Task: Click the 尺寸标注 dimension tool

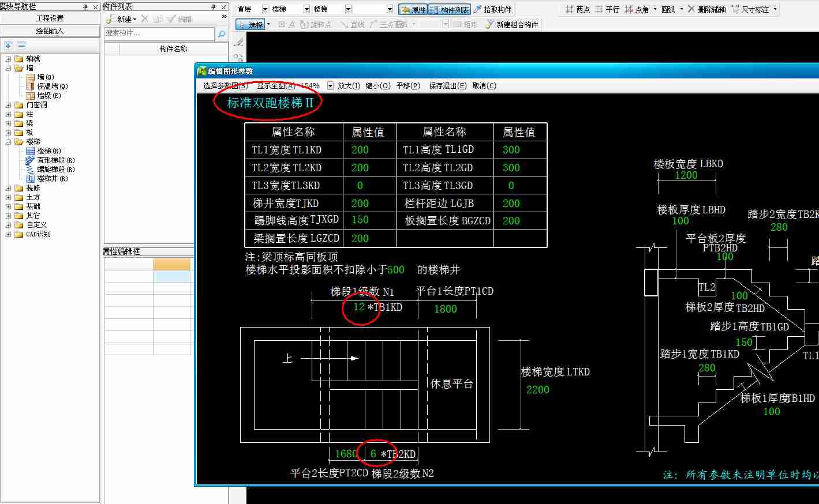Action: (x=750, y=10)
